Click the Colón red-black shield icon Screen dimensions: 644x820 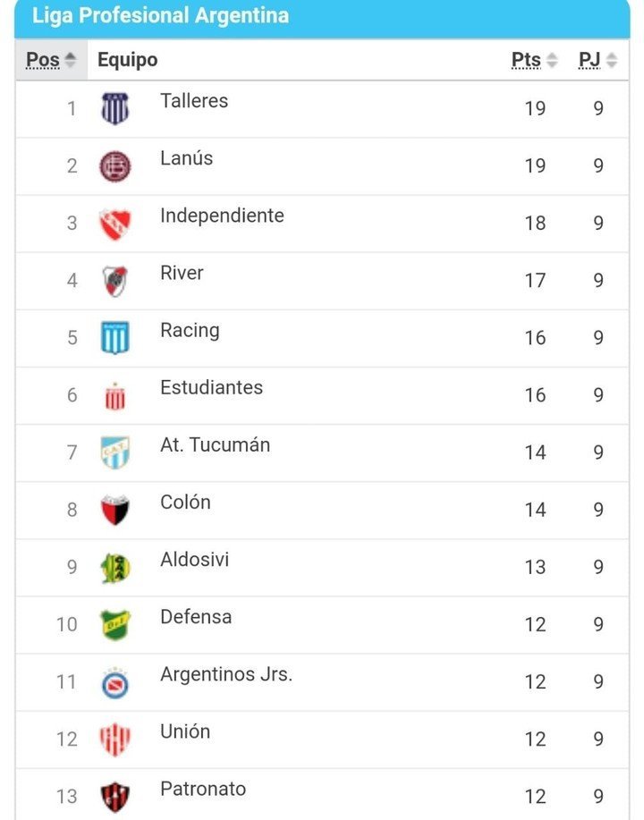click(x=114, y=510)
